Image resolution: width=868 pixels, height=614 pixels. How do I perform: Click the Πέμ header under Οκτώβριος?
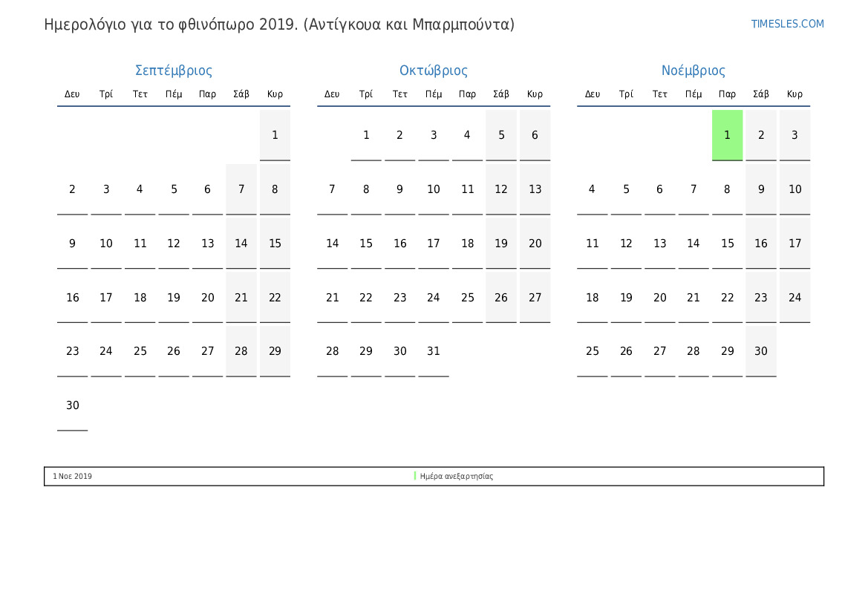pyautogui.click(x=434, y=94)
